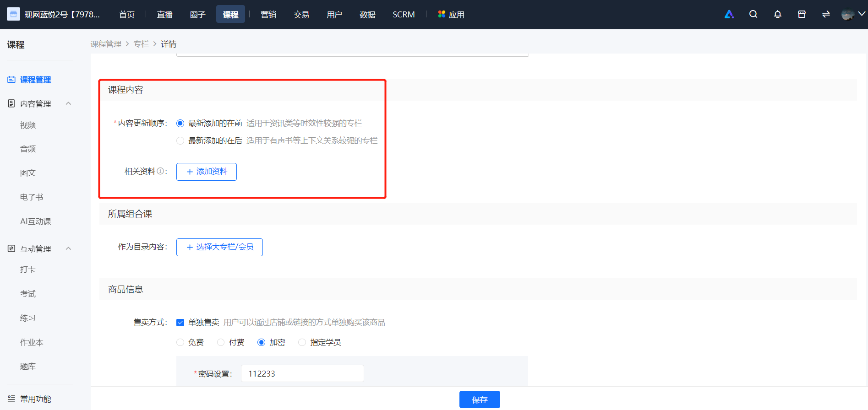Screen dimensions: 868x410
Task: Open the SCRM top menu
Action: 404,14
